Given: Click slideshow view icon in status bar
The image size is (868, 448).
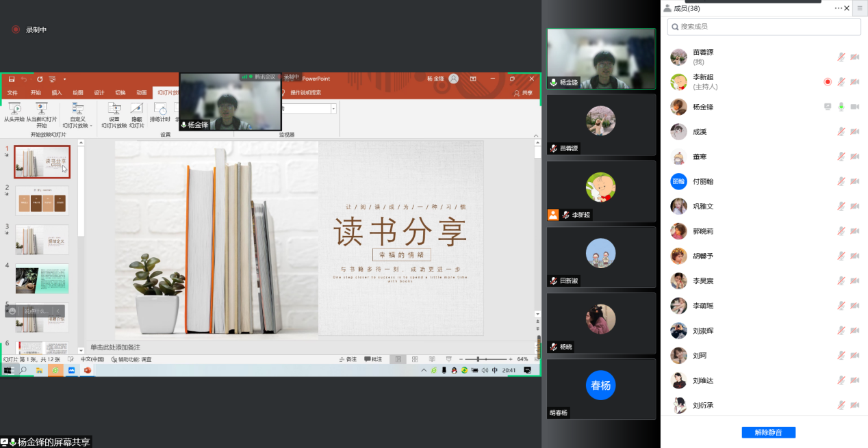Looking at the screenshot, I should point(449,359).
